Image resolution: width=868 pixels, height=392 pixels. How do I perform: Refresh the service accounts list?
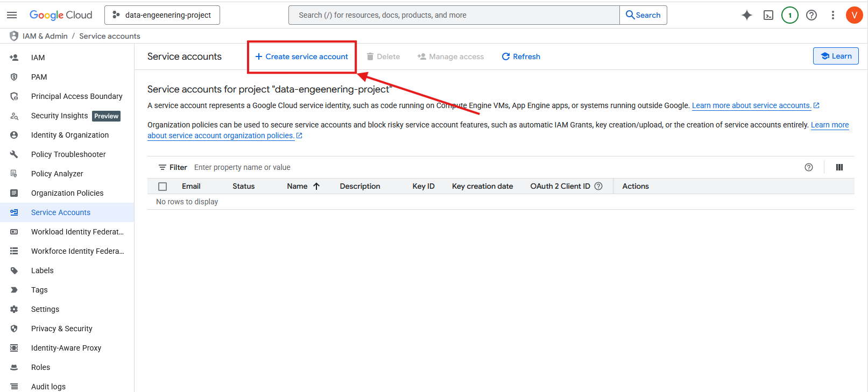tap(521, 56)
